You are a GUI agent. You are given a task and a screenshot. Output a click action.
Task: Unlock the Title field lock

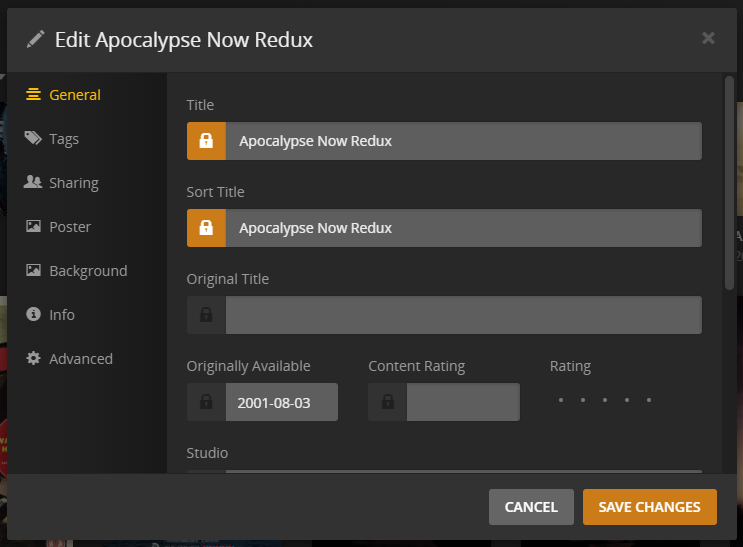206,141
